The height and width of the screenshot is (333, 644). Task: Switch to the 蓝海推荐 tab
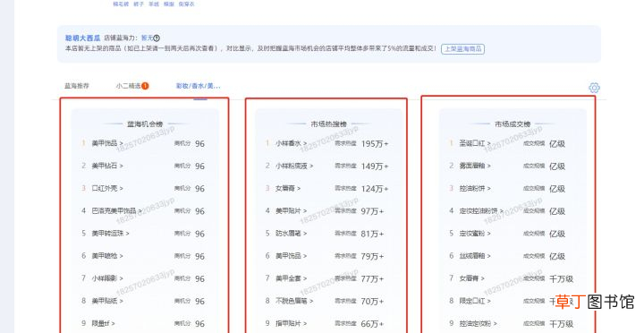(77, 86)
